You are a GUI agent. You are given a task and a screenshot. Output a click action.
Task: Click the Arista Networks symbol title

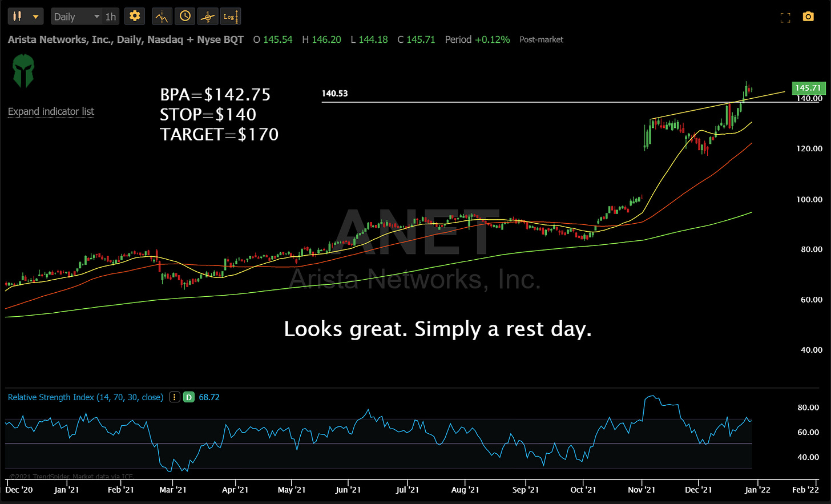(126, 39)
